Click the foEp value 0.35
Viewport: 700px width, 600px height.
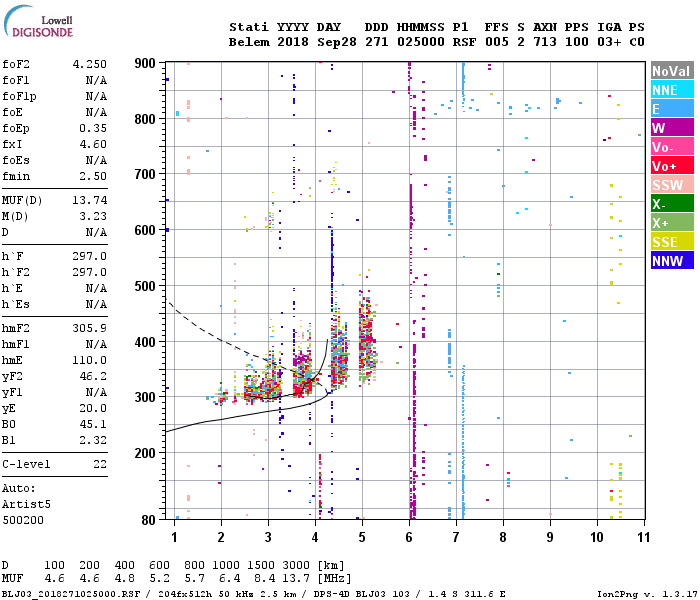tap(93, 129)
